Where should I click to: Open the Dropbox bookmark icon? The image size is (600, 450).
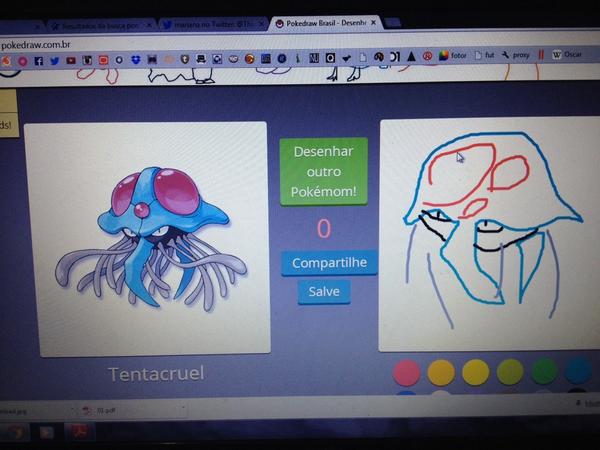136,60
